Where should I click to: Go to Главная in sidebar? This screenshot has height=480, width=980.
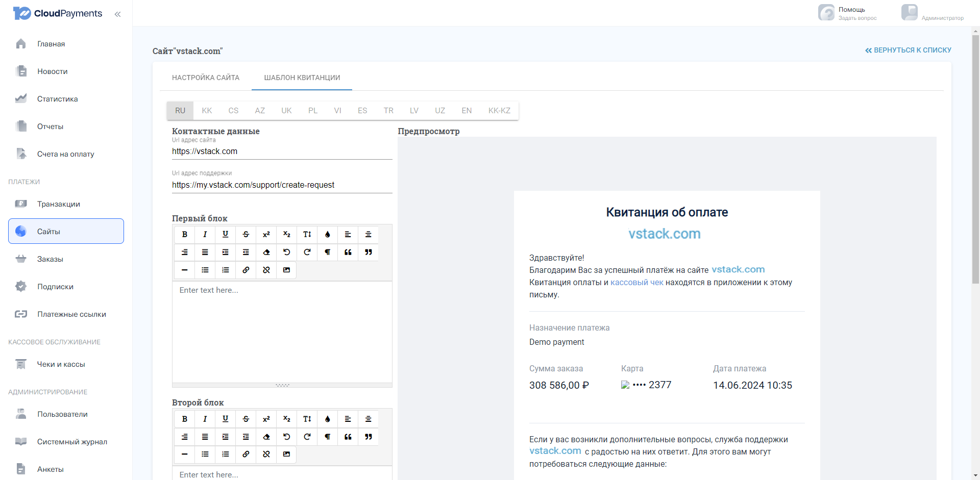click(66, 44)
